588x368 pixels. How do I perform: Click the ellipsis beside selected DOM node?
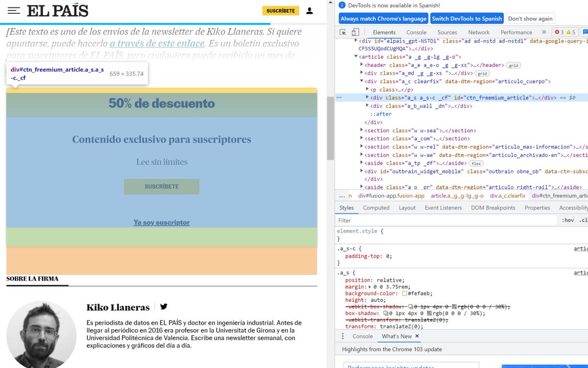coord(339,98)
